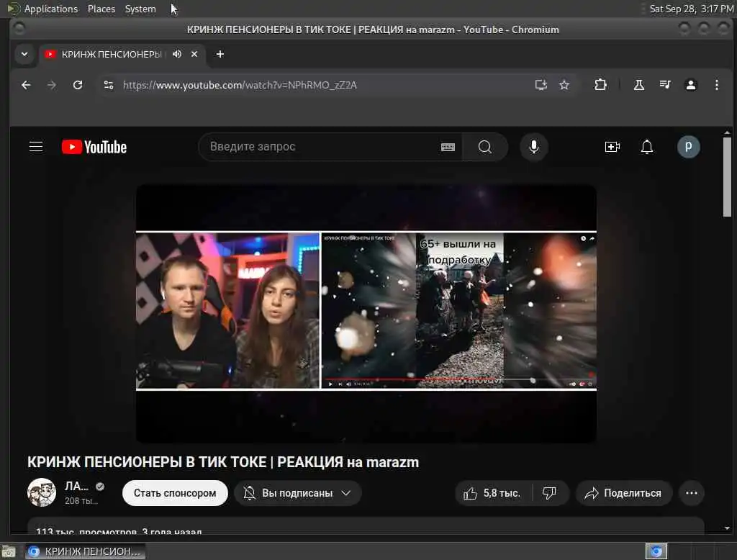737x560 pixels.
Task: Select the КРИНЖ ПЕНСИОН... taskbar window button
Action: coord(85,551)
